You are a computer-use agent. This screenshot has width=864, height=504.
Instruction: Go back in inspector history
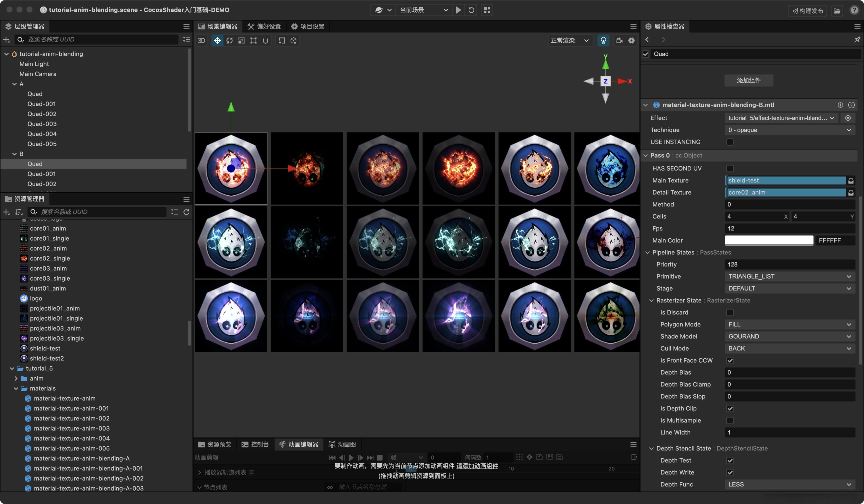tap(647, 40)
